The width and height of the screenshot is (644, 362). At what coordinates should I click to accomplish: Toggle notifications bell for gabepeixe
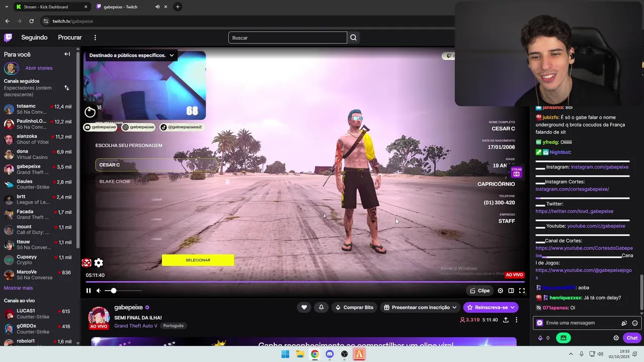pos(321,307)
